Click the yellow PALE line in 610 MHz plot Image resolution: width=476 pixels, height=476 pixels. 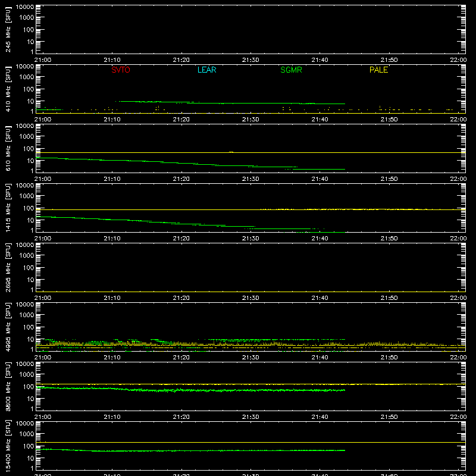250,152
